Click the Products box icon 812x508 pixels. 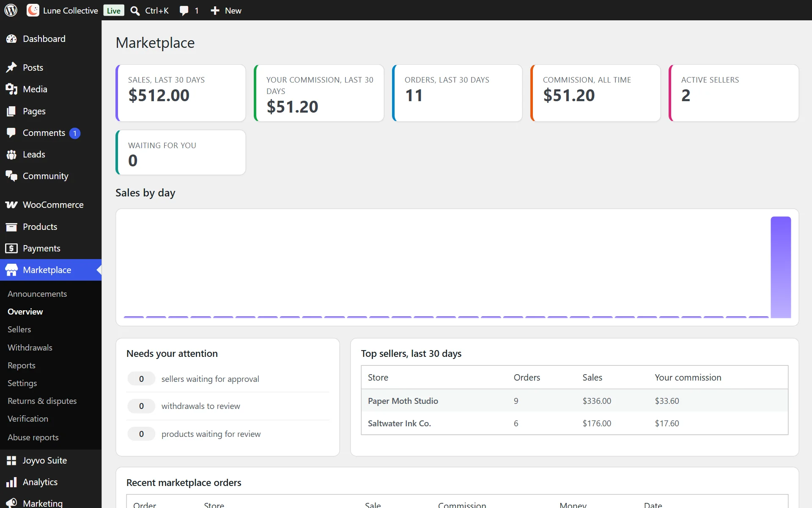(x=11, y=227)
